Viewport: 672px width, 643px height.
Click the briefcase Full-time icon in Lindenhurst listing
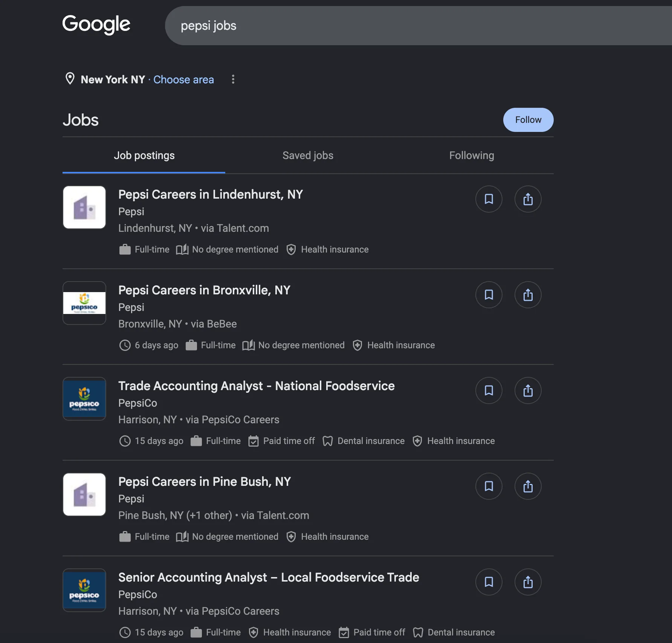click(x=125, y=250)
